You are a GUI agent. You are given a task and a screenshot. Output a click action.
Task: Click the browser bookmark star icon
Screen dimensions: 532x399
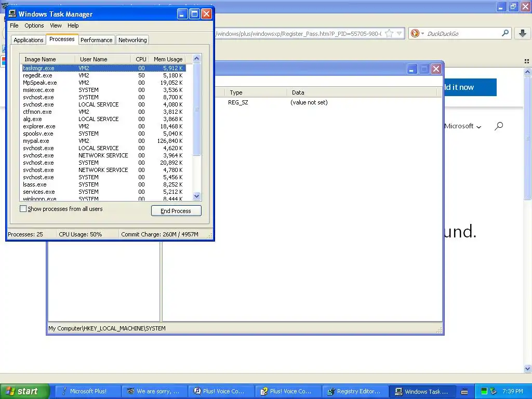pos(389,33)
